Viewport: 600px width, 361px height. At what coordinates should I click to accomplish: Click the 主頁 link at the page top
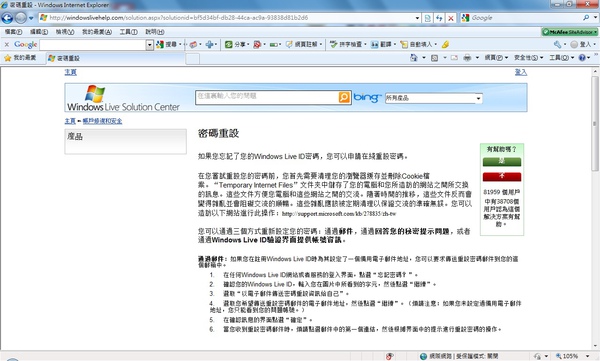point(70,72)
